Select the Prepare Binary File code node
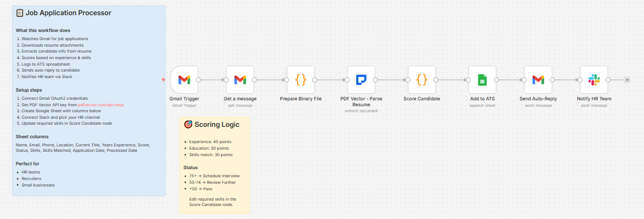 coord(301,80)
